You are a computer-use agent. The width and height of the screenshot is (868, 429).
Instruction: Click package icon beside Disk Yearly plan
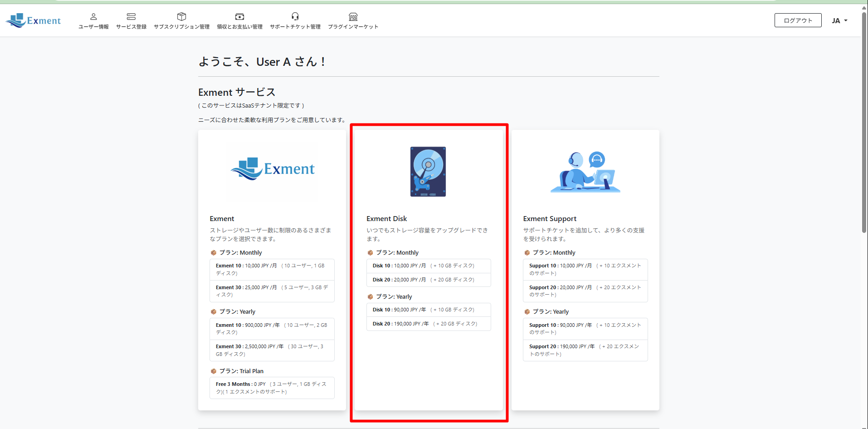[370, 297]
